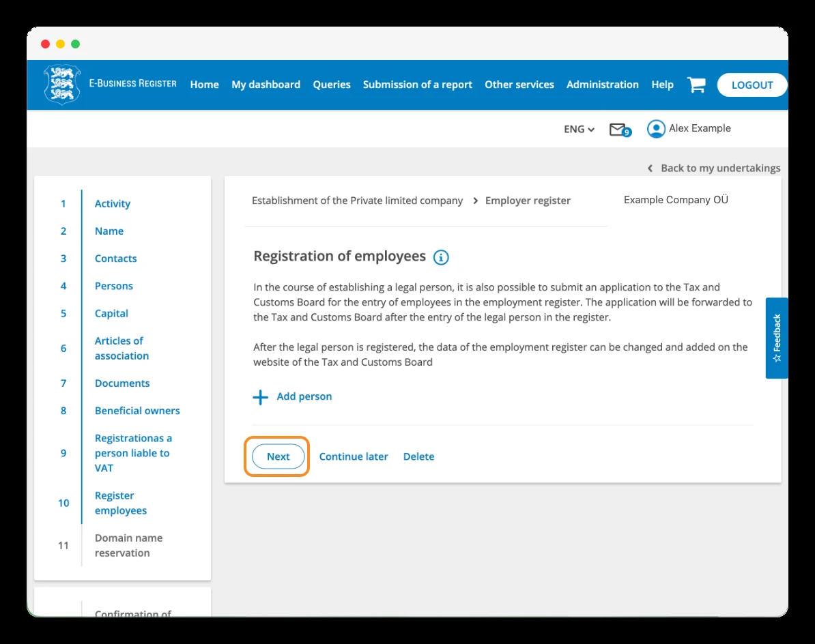Click breadcrumb Establishment of the Private limited company
815x644 pixels.
[x=357, y=201]
